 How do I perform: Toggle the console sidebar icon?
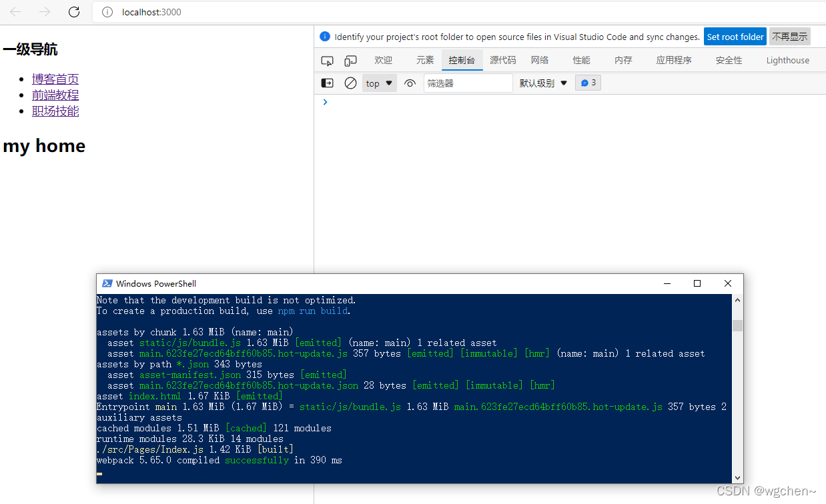coord(327,83)
